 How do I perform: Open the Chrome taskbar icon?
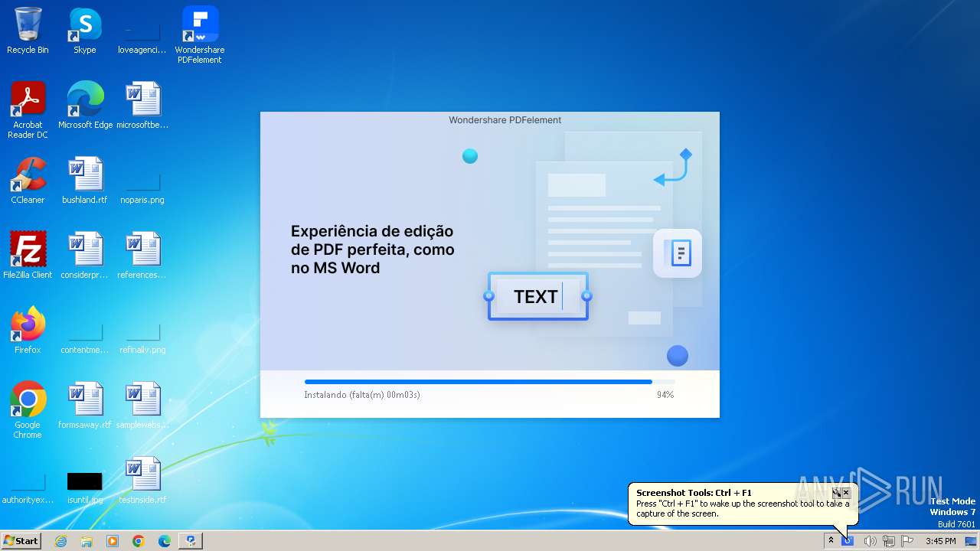(139, 541)
